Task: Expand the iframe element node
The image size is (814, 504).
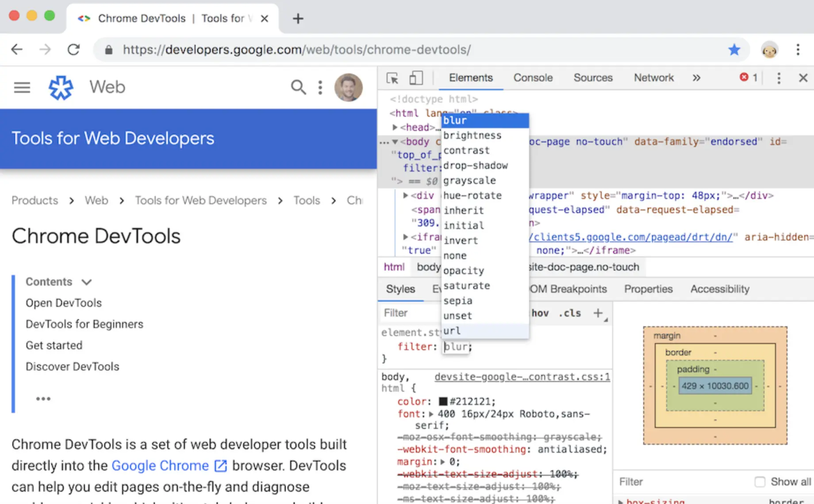Action: click(x=405, y=237)
